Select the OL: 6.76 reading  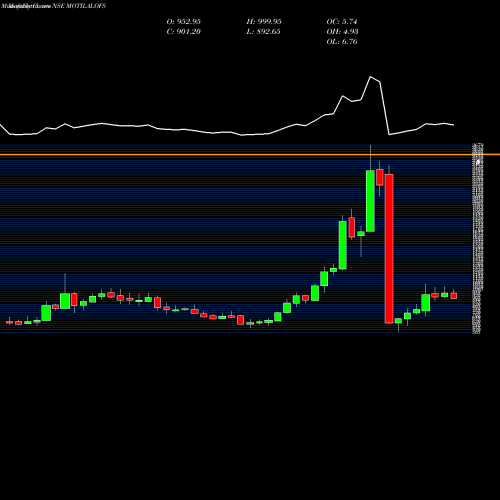coord(342,42)
